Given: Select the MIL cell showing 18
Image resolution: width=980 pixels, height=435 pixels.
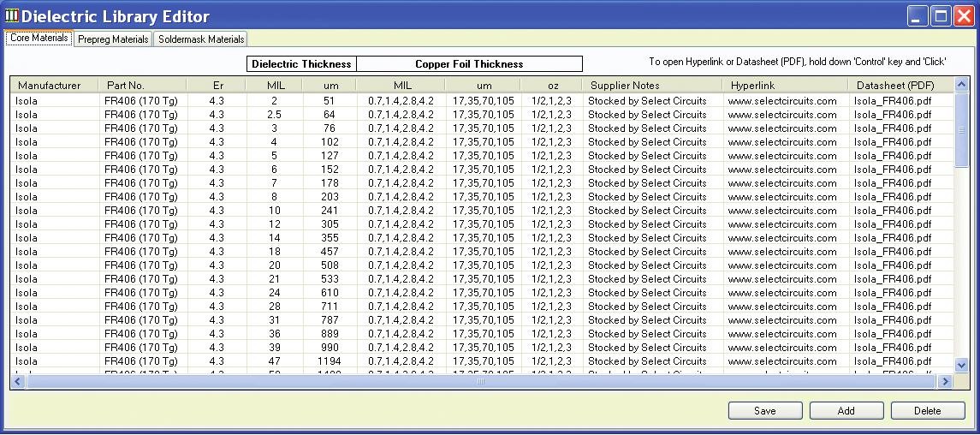Looking at the screenshot, I should [275, 252].
